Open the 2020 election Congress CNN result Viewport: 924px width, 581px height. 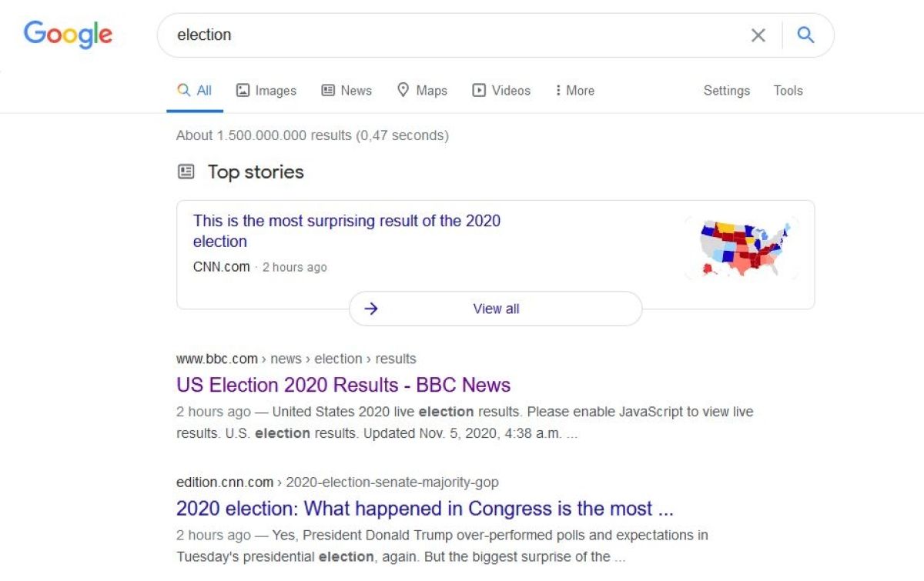click(424, 509)
